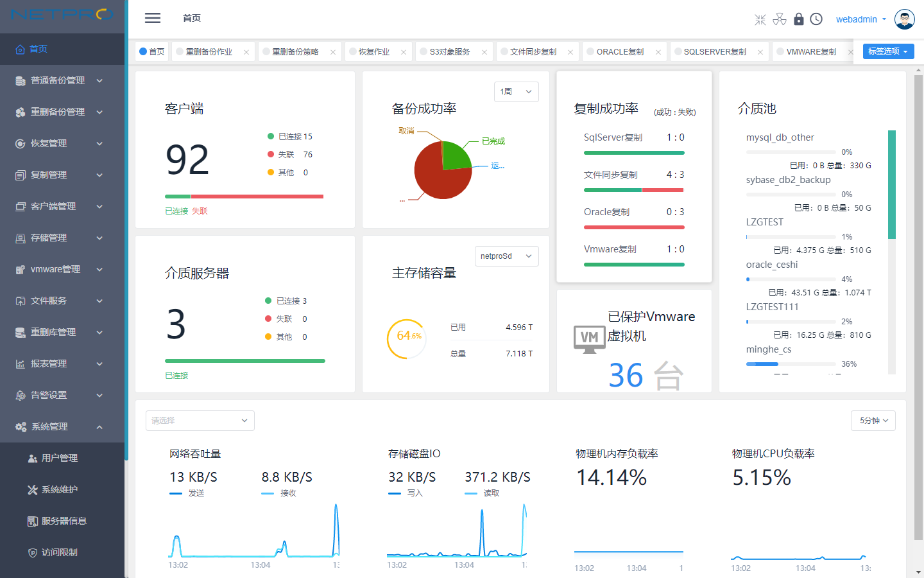Open 服务器信息 in the sidebar

pyautogui.click(x=62, y=521)
